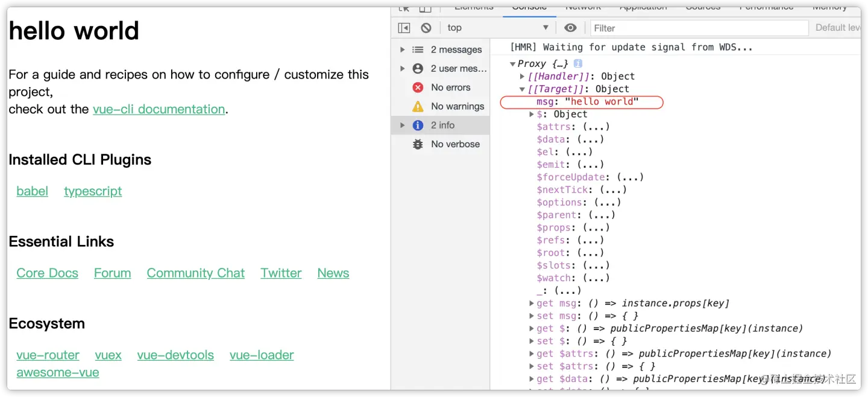Screen dimensions: 868x397
Task: Click the blue 2 info icon
Action: [x=418, y=125]
